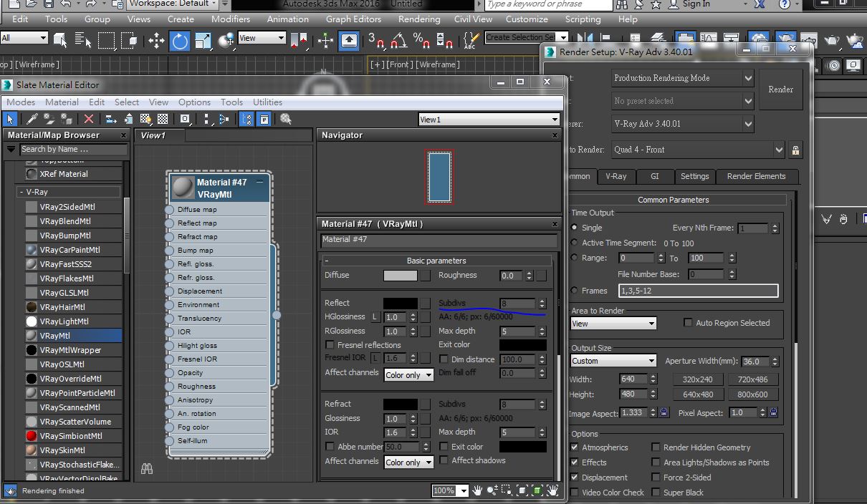Click the 800x600 preset button

752,394
